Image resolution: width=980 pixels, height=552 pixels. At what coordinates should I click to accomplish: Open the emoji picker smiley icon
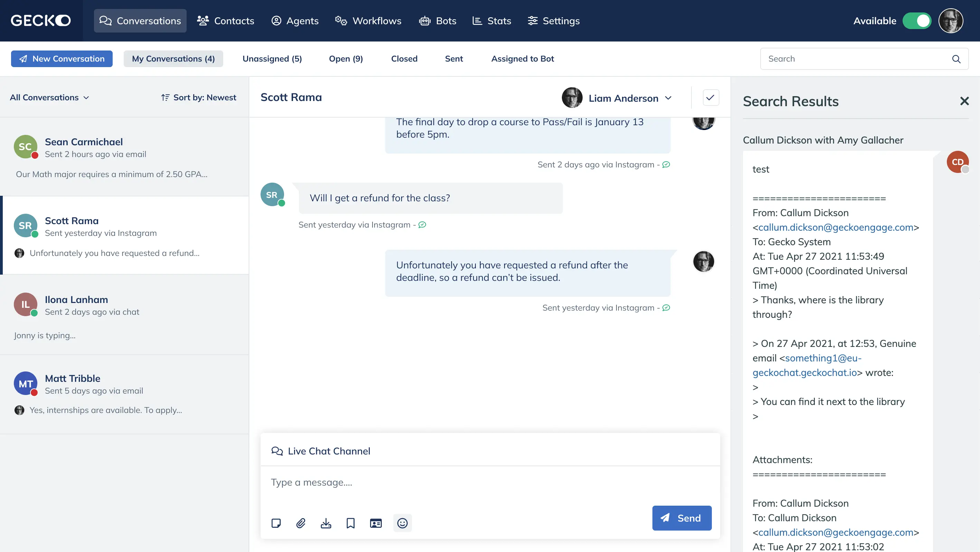pos(402,523)
